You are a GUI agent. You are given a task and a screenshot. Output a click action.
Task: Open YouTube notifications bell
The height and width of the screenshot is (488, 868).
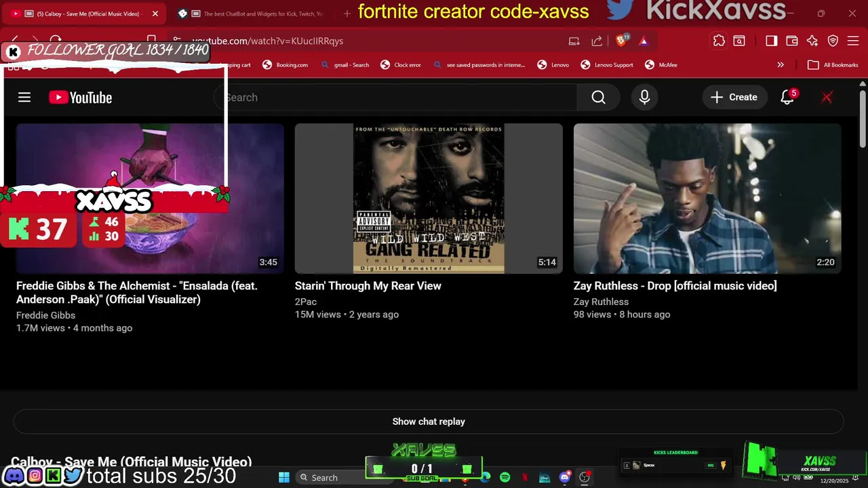coord(787,98)
